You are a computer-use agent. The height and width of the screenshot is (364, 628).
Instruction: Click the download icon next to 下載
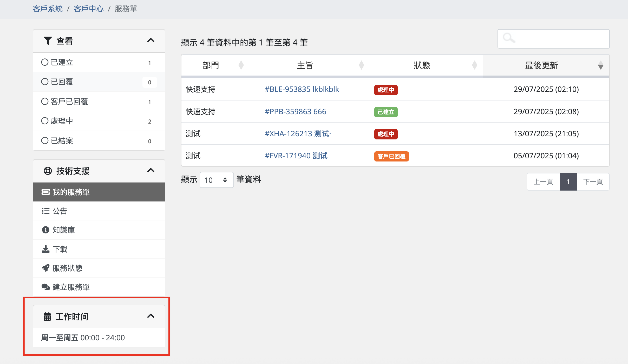45,249
